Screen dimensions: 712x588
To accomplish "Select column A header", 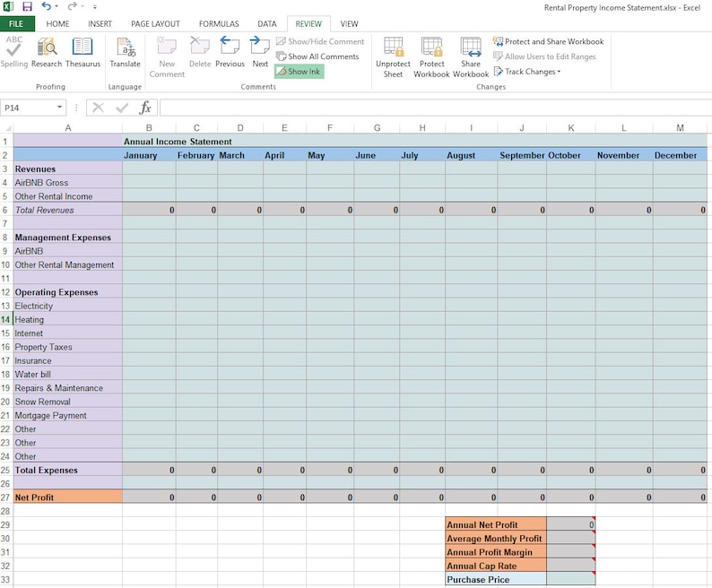I will click(x=67, y=128).
